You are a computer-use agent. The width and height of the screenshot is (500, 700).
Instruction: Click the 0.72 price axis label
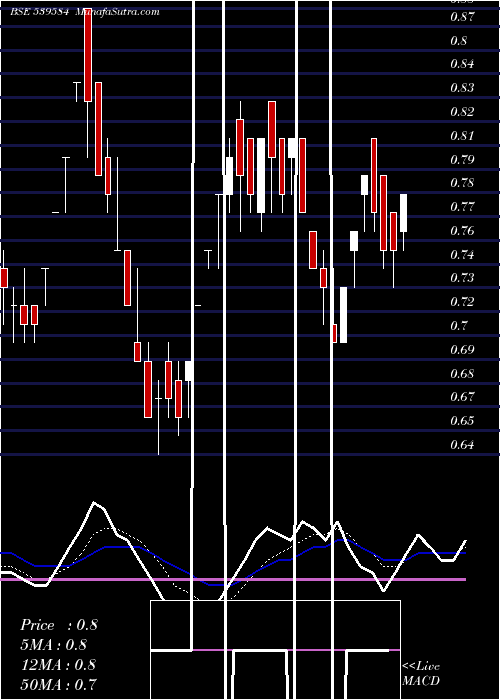click(x=462, y=302)
